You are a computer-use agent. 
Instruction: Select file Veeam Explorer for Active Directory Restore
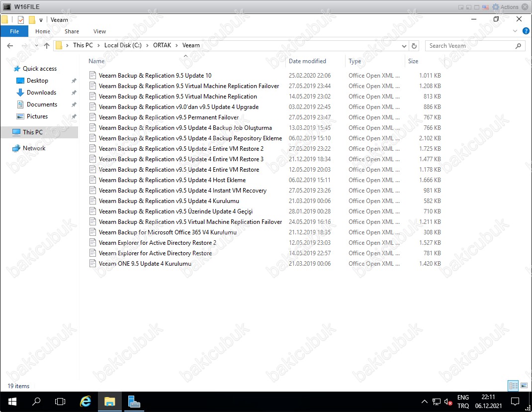click(x=156, y=253)
